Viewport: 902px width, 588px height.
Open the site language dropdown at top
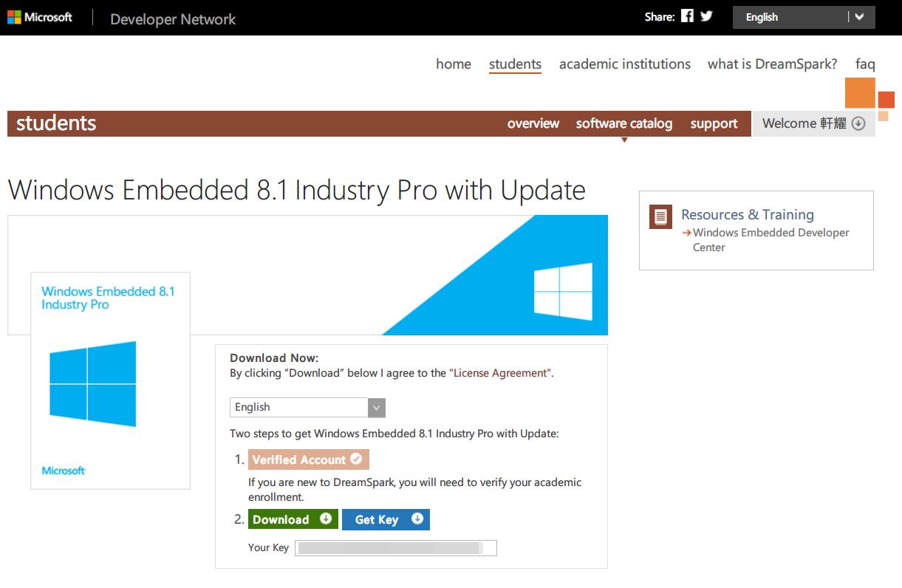[x=804, y=17]
